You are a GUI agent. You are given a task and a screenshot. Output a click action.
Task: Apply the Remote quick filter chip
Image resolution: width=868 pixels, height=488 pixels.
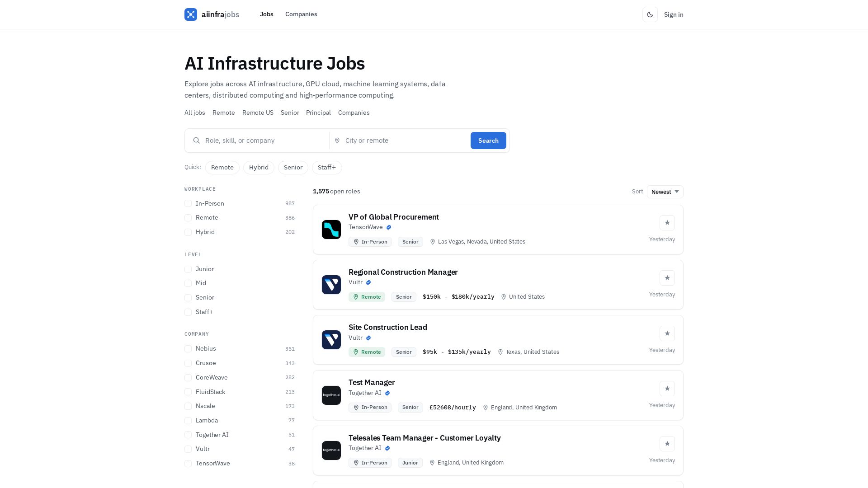(x=222, y=168)
